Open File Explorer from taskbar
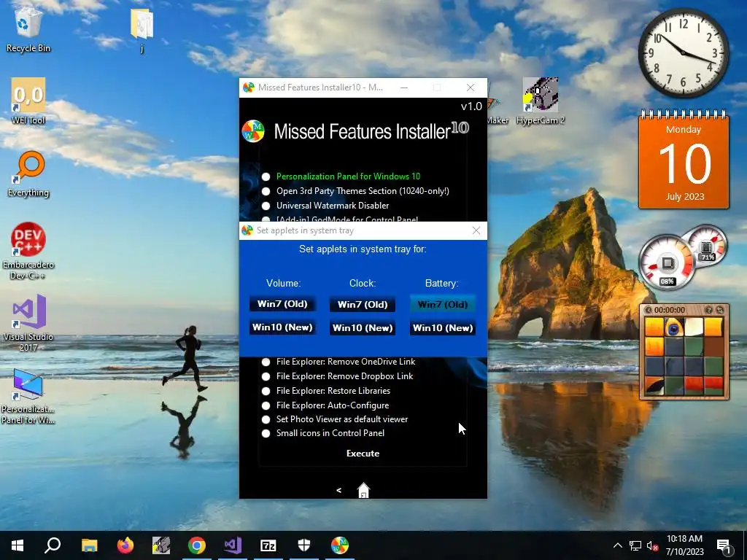 [x=89, y=545]
